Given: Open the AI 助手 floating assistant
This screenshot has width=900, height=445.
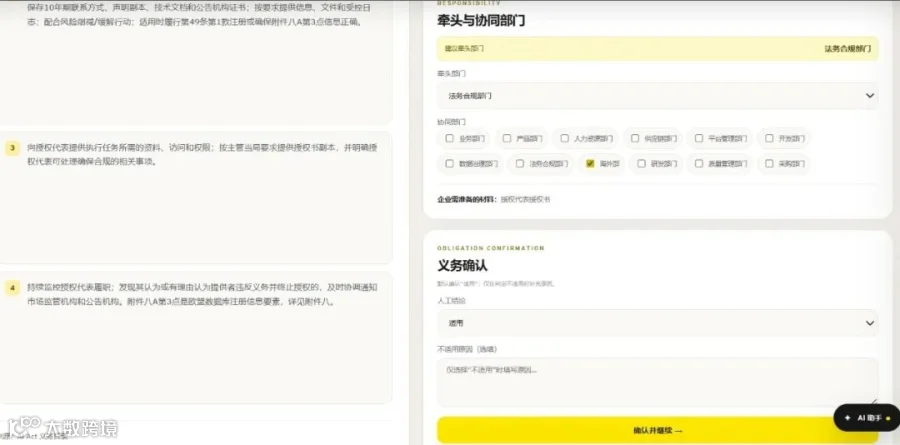Looking at the screenshot, I should pyautogui.click(x=866, y=418).
